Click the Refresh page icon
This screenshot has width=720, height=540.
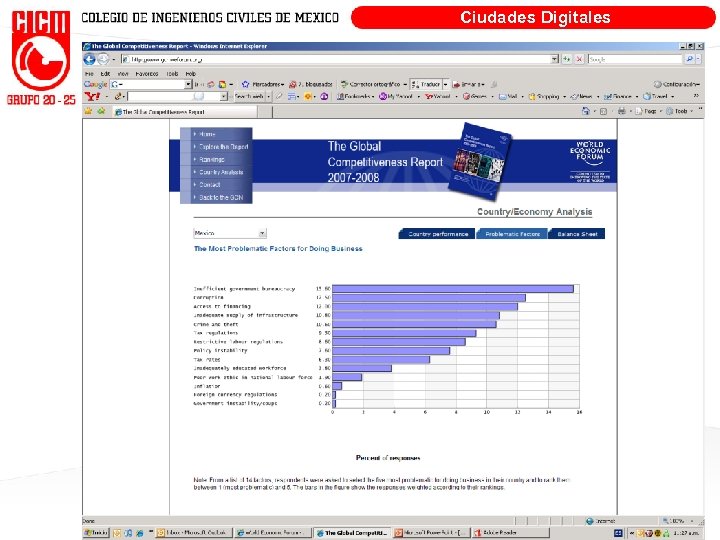tap(567, 59)
